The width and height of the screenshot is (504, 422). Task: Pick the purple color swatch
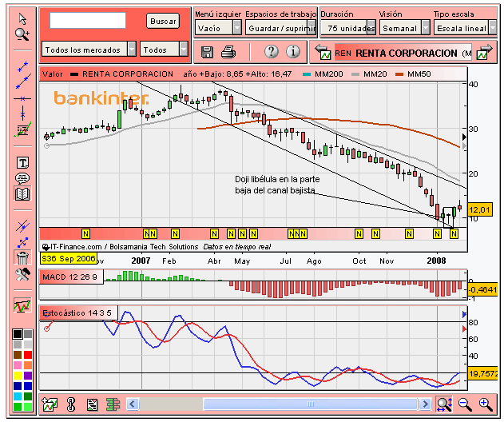pyautogui.click(x=28, y=376)
